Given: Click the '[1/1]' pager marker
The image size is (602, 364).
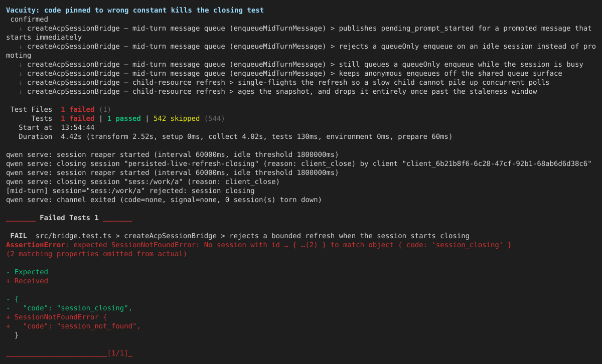Looking at the screenshot, I should tap(118, 353).
